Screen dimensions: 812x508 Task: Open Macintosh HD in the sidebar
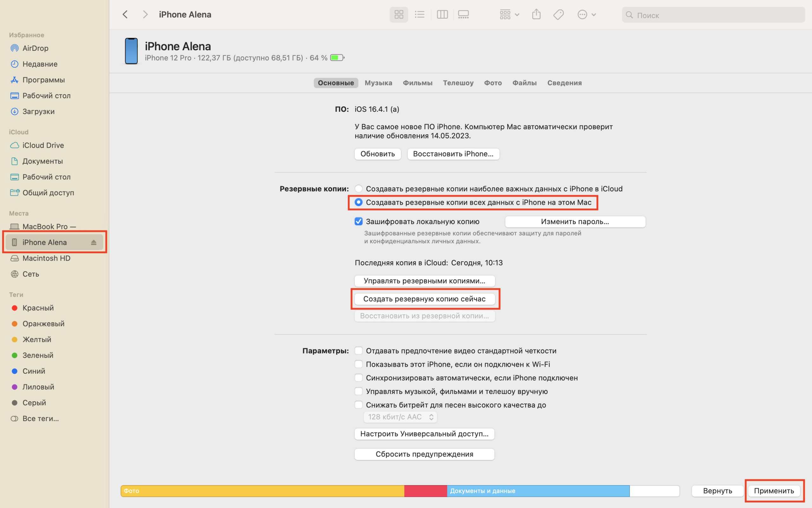pos(54,258)
